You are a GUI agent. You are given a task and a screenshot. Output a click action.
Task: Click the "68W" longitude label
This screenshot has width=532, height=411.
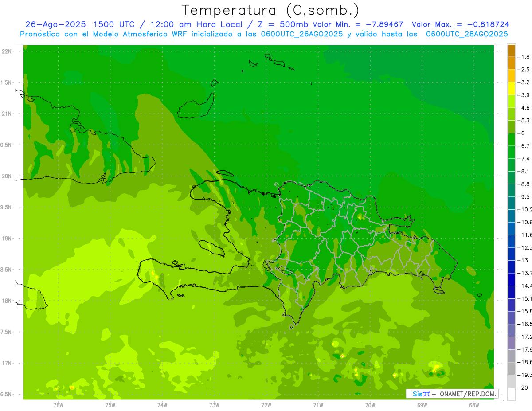(474, 405)
